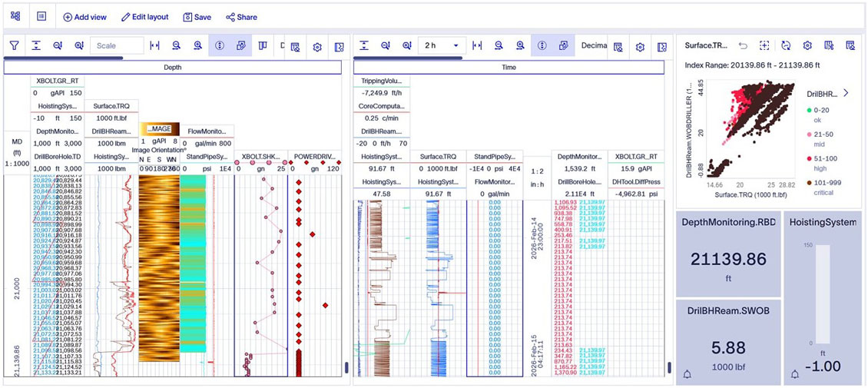Click the critical 101-999 legend color dot

click(x=809, y=183)
